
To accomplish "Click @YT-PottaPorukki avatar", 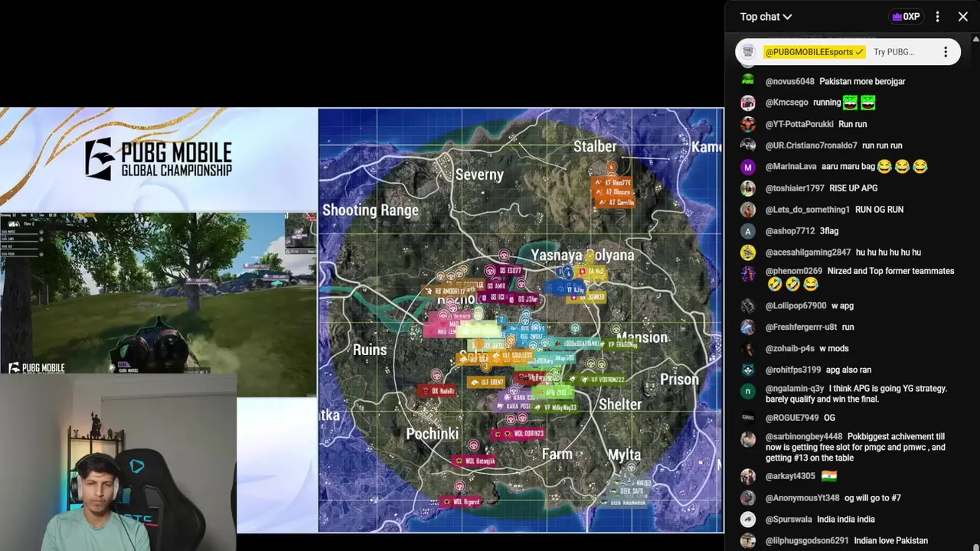I will (748, 124).
